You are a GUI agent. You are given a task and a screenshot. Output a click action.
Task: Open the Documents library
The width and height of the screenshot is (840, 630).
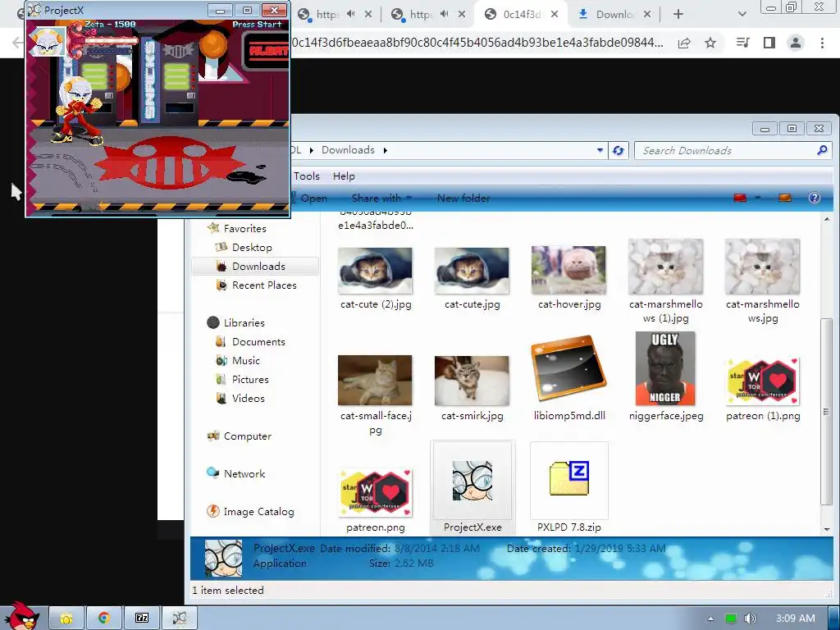258,342
